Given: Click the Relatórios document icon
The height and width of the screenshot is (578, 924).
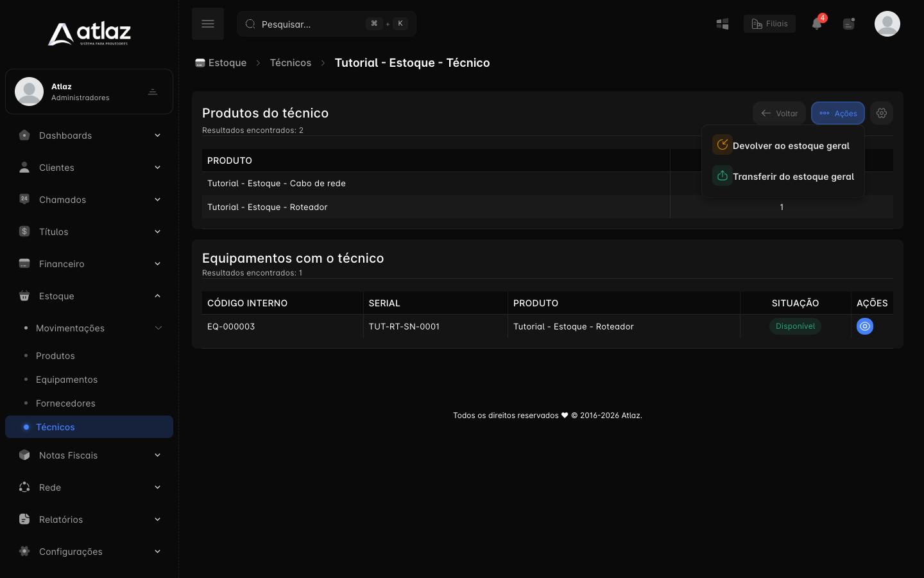Looking at the screenshot, I should pyautogui.click(x=24, y=519).
